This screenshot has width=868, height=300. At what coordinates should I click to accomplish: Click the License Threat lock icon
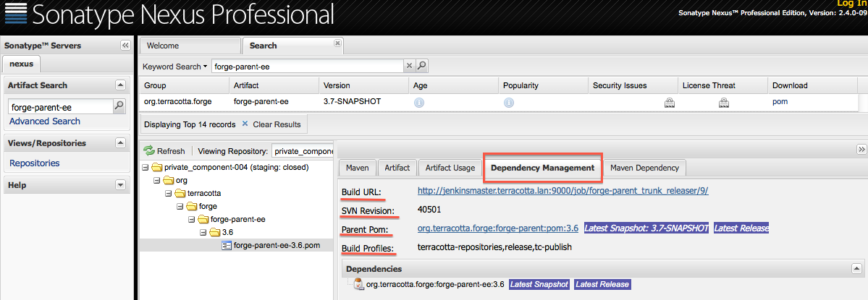pos(723,102)
